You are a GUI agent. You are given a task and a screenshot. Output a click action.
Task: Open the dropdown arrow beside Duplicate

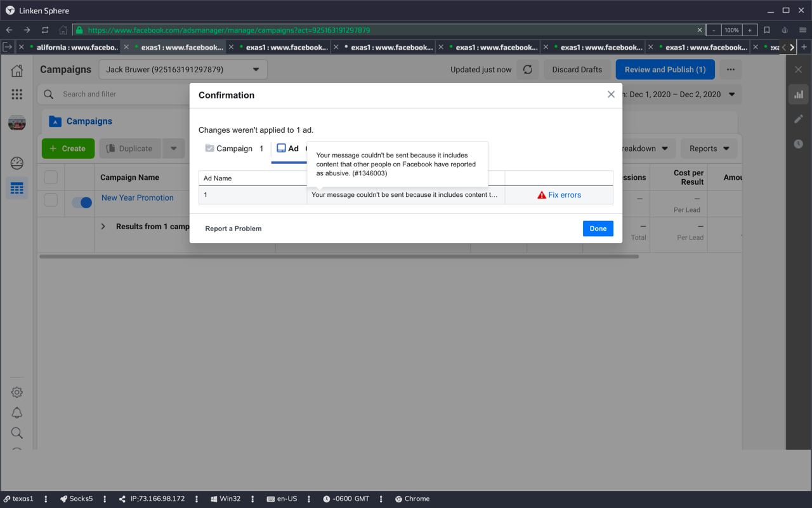pos(173,149)
